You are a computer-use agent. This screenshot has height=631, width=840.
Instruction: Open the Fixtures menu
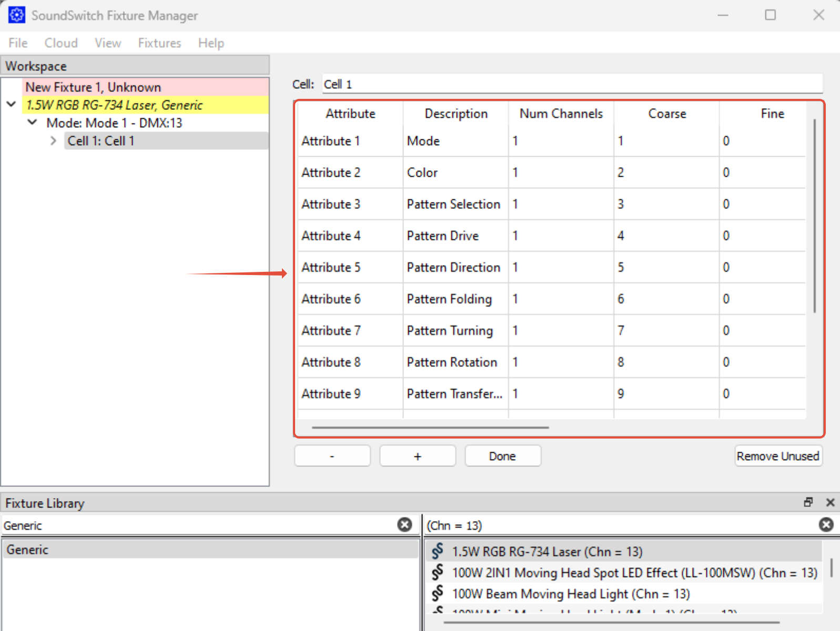click(x=159, y=43)
